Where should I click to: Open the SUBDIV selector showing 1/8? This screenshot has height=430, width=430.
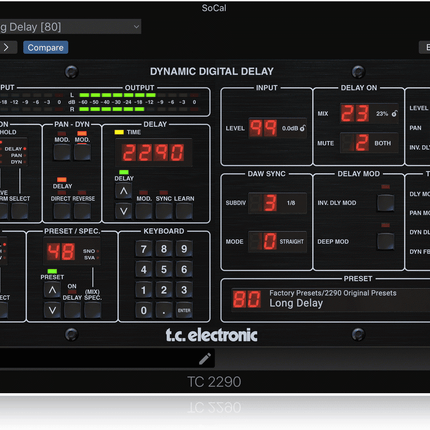coord(277,203)
